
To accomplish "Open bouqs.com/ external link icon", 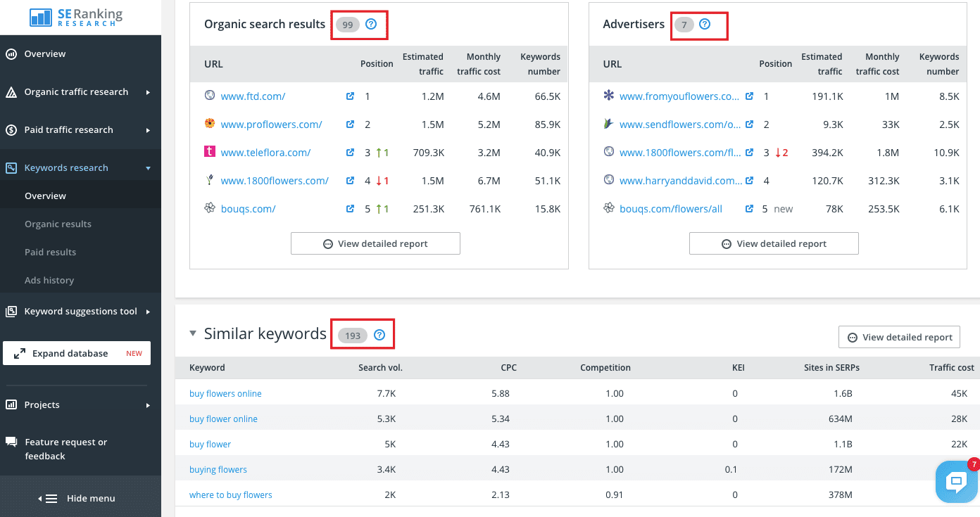I will click(350, 209).
